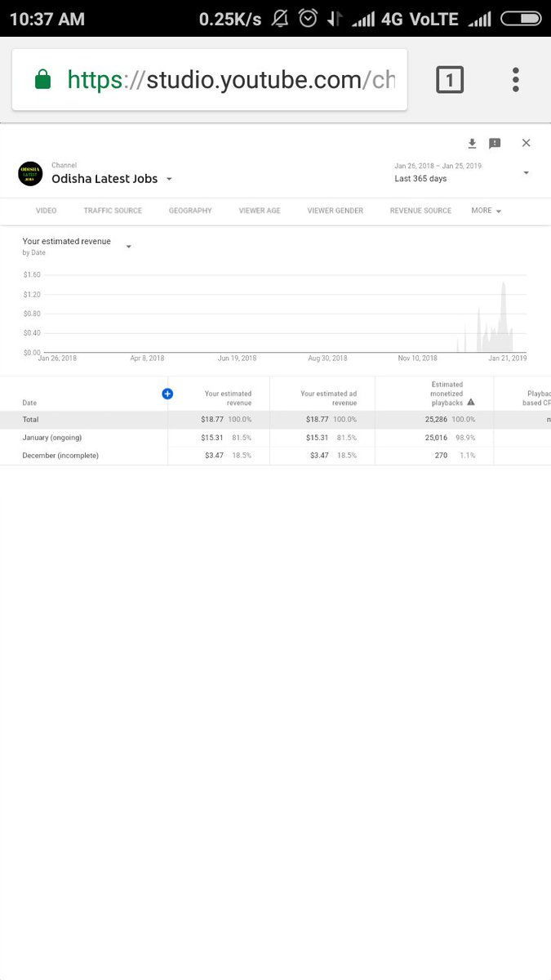The width and height of the screenshot is (551, 980).
Task: Tap the studio.youtube.com address bar
Action: point(210,79)
